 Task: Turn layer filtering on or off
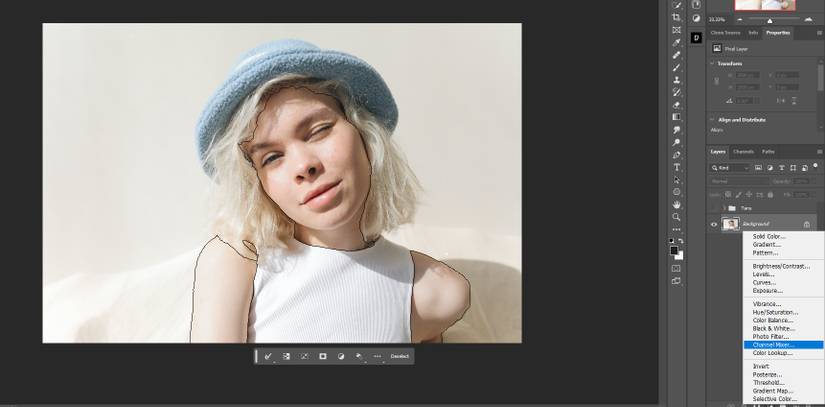click(817, 166)
